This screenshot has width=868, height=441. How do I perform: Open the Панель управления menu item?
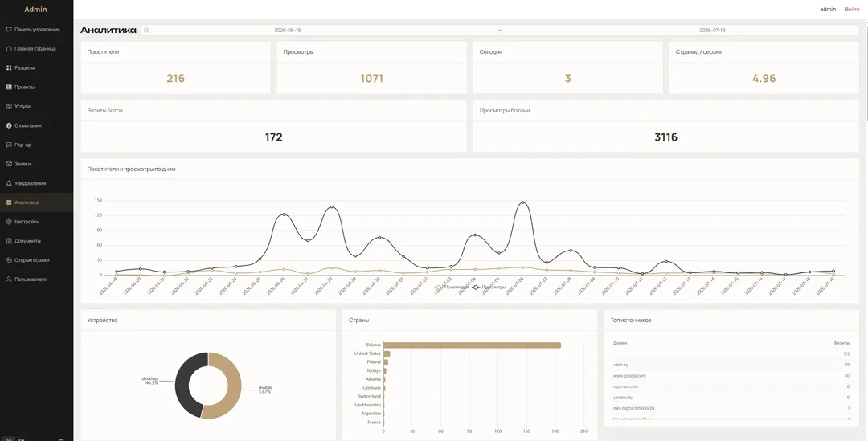tap(36, 30)
